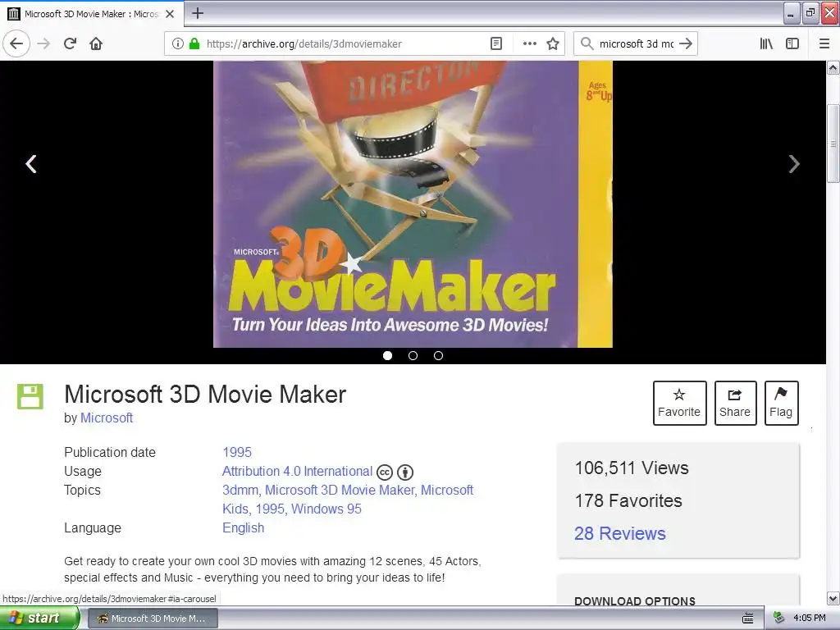Click the search magnifier icon

(587, 43)
